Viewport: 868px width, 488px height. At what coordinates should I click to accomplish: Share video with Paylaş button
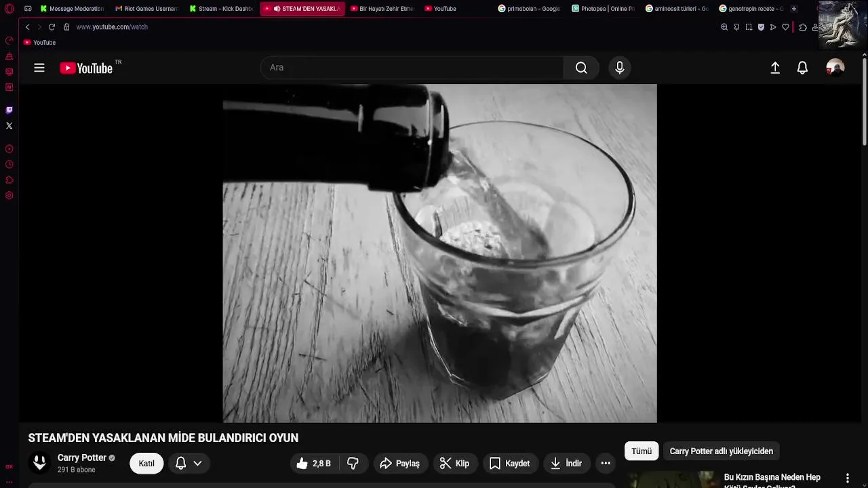pos(400,464)
